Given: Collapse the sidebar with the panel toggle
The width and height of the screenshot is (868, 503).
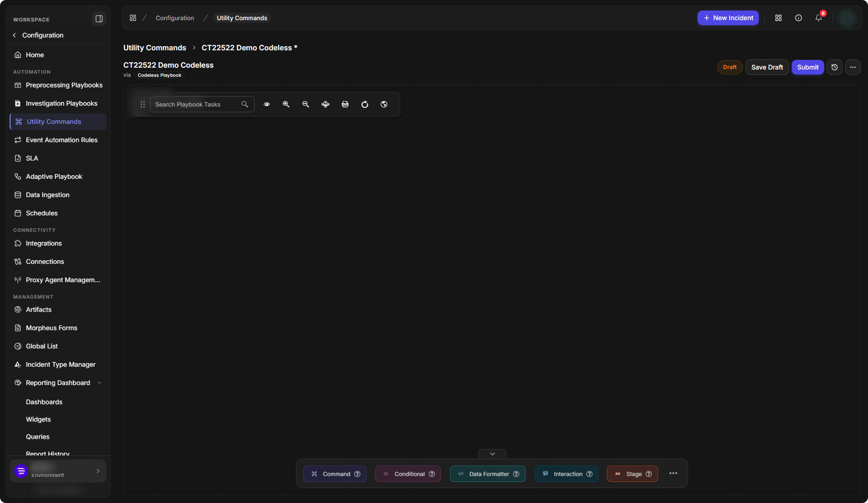Looking at the screenshot, I should [x=99, y=19].
